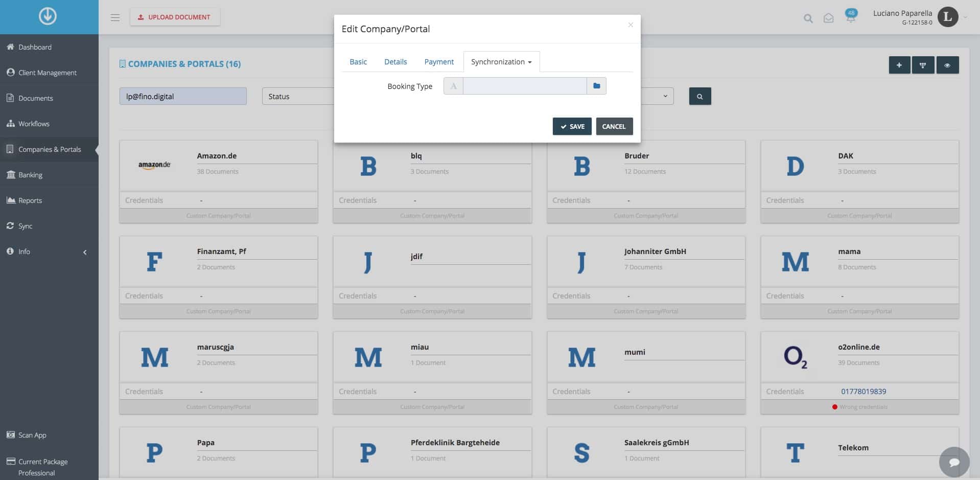
Task: Click the Amazon.de logo thumbnail
Action: pyautogui.click(x=154, y=165)
